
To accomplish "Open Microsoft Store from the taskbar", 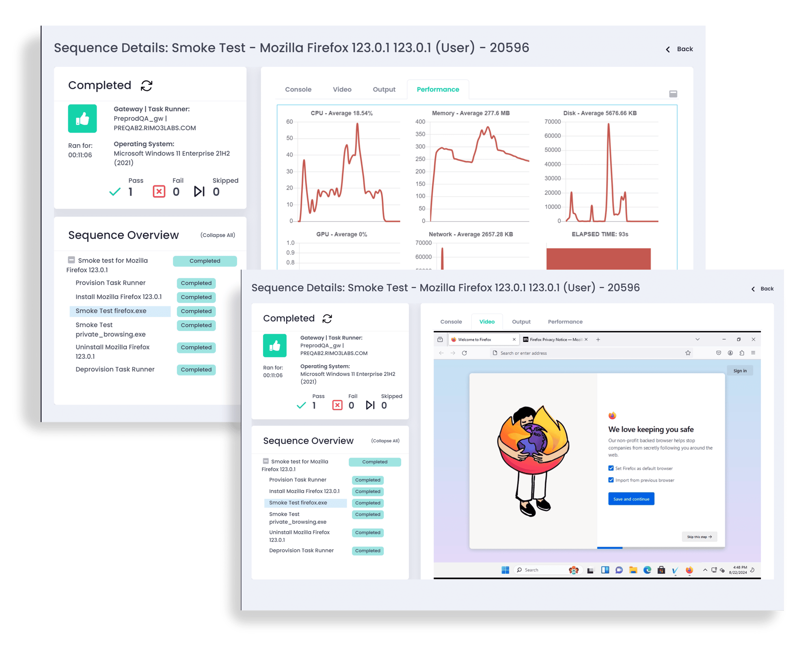I will coord(661,570).
